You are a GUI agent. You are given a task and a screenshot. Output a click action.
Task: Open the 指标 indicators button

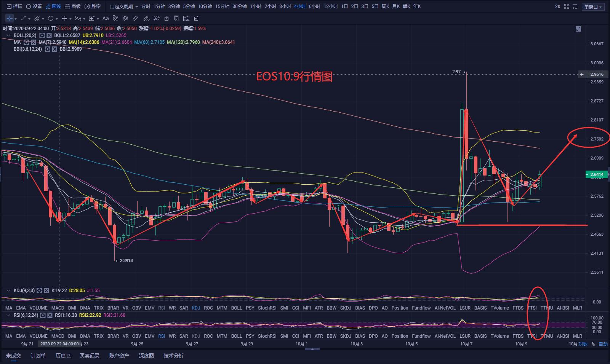[14, 6]
